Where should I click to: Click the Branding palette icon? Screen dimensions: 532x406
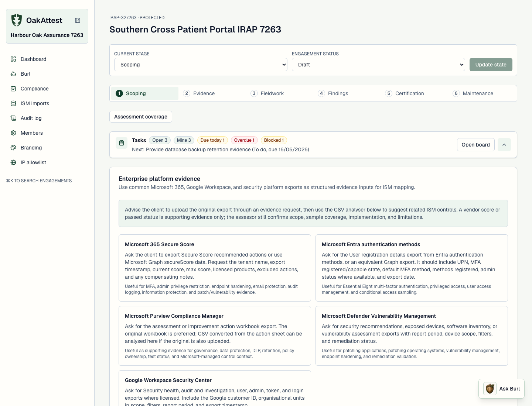(x=13, y=148)
